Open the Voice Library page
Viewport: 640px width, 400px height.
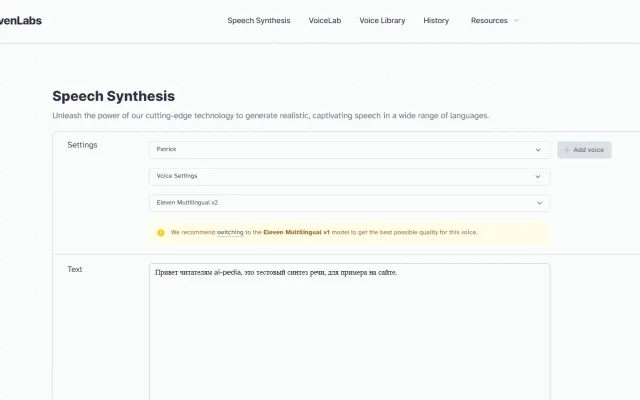click(x=382, y=20)
